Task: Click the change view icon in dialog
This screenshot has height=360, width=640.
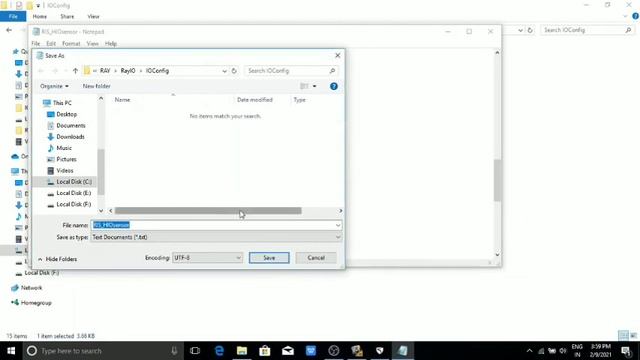Action: [x=304, y=86]
